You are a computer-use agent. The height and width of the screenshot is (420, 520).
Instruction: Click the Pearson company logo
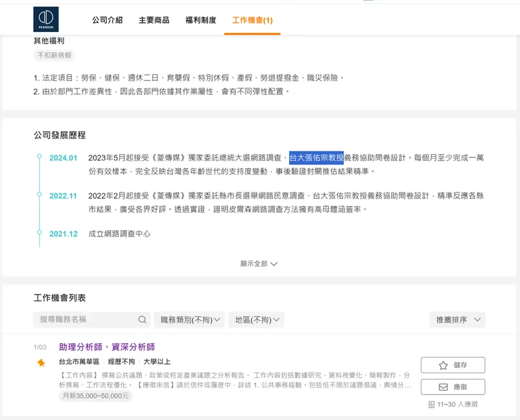tap(45, 20)
